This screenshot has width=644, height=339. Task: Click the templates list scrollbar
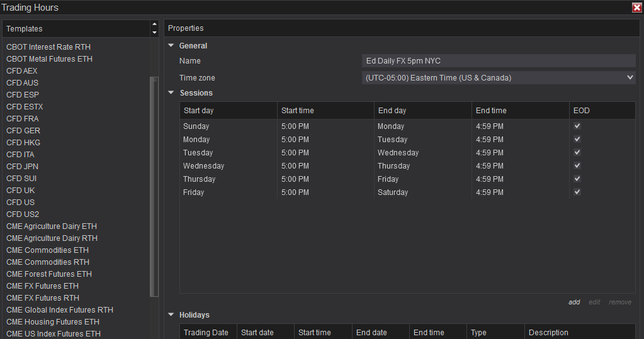point(154,189)
